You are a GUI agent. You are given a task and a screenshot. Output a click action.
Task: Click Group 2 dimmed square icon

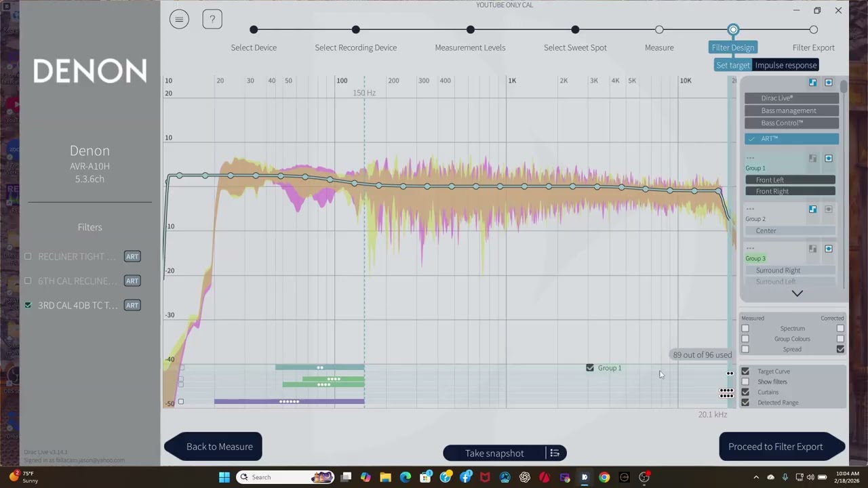coord(828,209)
